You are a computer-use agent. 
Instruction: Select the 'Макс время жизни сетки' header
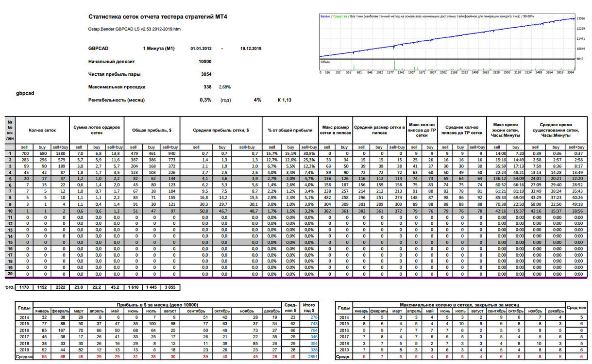(505, 130)
